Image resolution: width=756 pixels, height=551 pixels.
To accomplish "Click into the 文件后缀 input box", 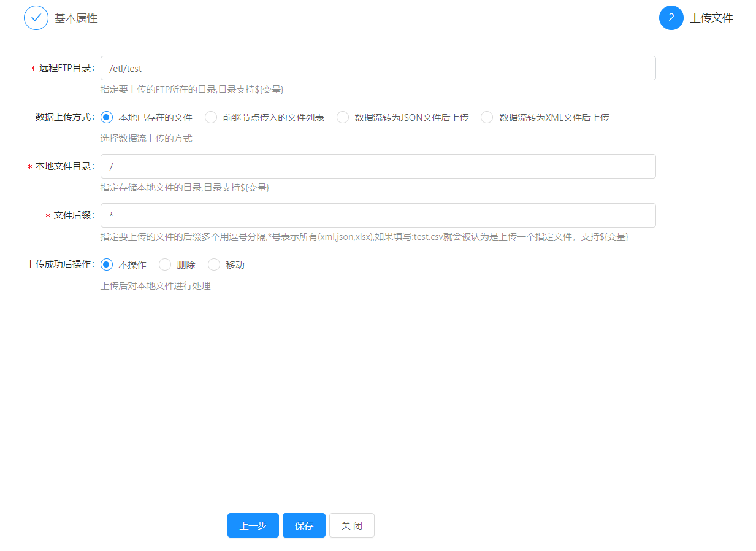I will click(378, 215).
